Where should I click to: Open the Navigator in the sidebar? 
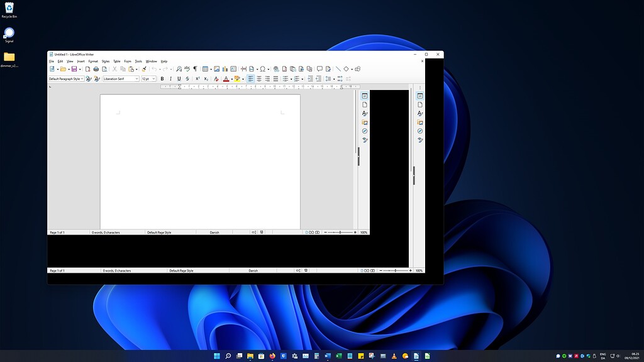tap(365, 131)
